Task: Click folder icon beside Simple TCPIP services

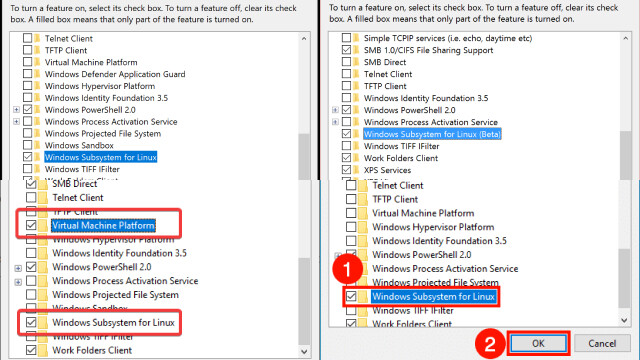Action: click(x=356, y=38)
